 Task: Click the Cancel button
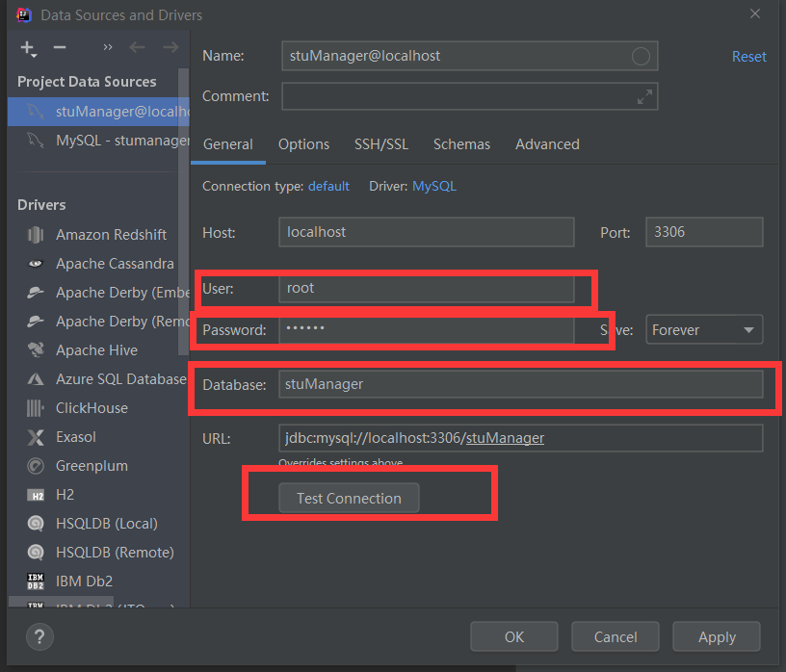[x=616, y=636]
